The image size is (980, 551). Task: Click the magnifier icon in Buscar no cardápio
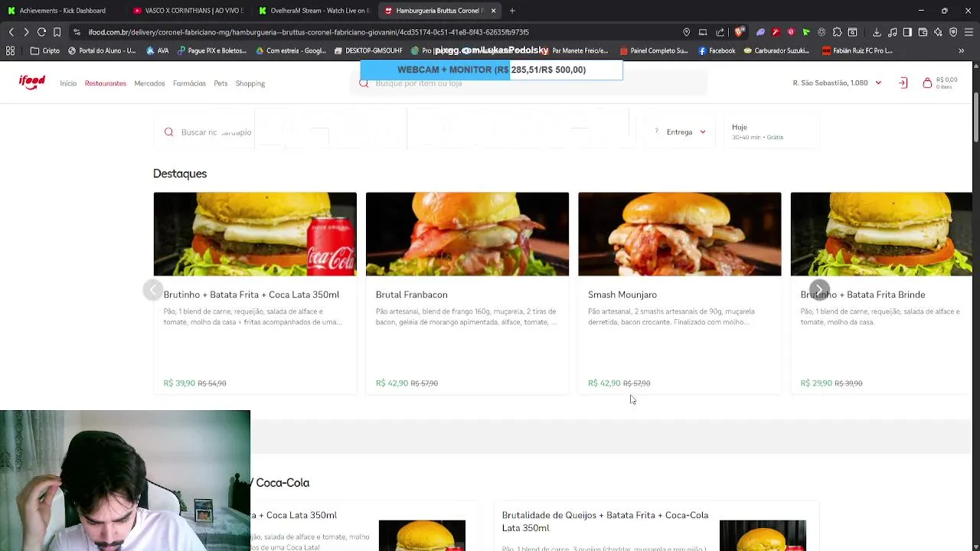click(x=168, y=132)
